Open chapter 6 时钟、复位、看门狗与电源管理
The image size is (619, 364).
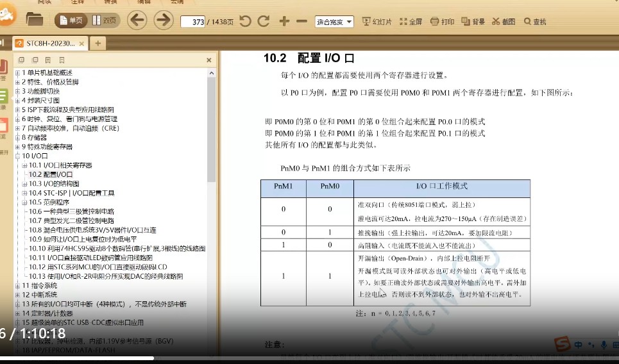click(x=69, y=119)
